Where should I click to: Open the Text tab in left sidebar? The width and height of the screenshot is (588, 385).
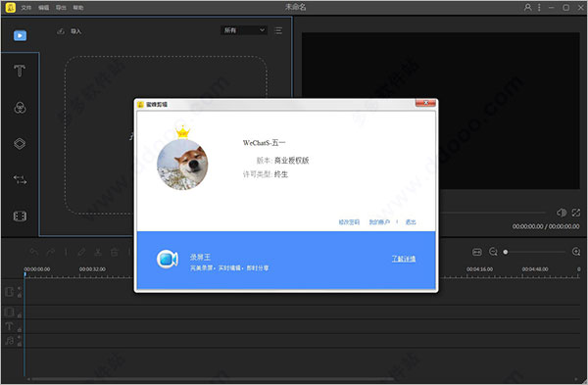pyautogui.click(x=20, y=71)
